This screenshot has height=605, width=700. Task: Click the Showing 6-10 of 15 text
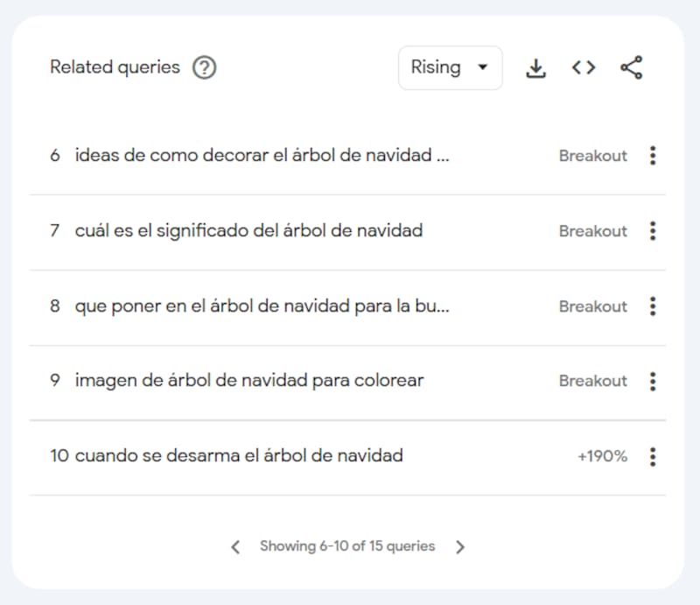point(347,546)
